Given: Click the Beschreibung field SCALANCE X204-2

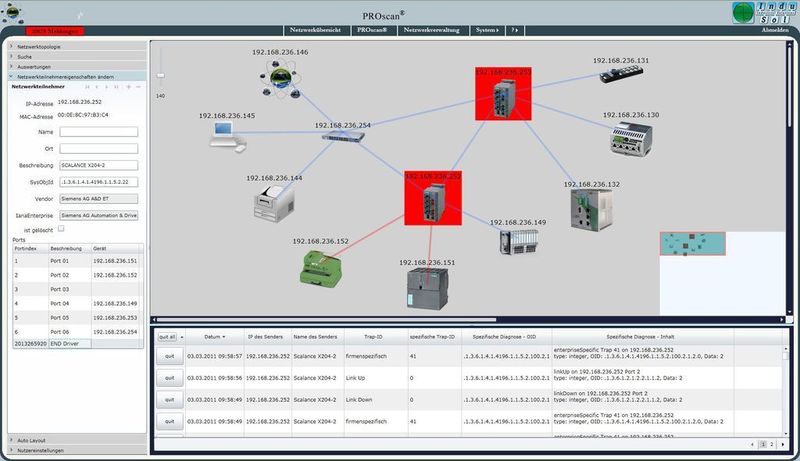Looking at the screenshot, I should point(98,165).
